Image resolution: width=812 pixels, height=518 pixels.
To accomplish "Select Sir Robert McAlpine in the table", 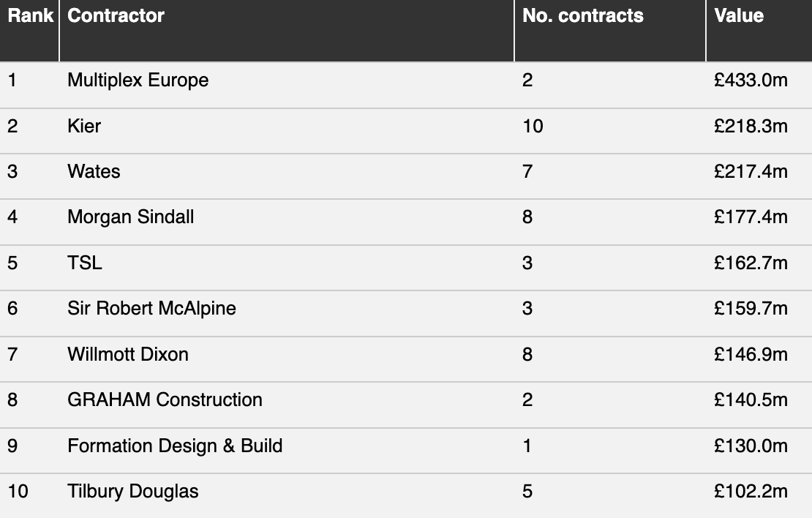I will tap(151, 308).
